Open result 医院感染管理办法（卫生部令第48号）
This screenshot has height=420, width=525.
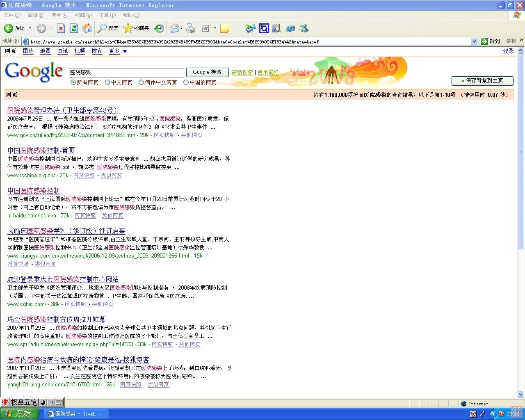[x=64, y=110]
